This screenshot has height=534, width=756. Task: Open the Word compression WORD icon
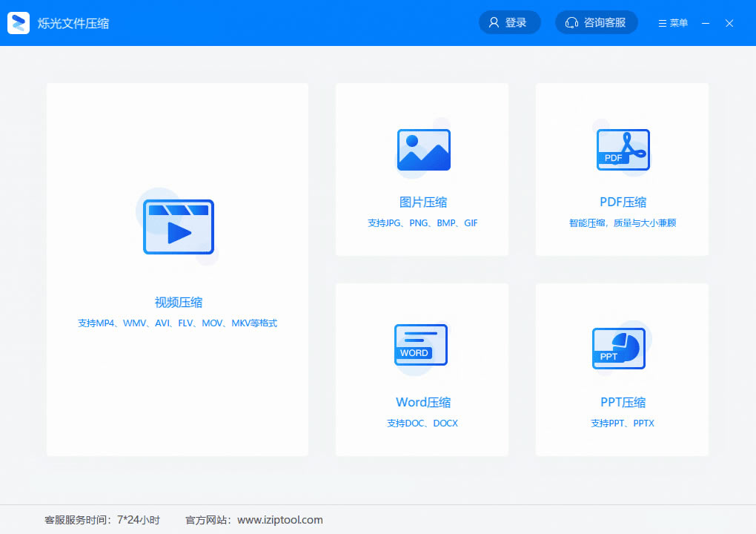[420, 346]
